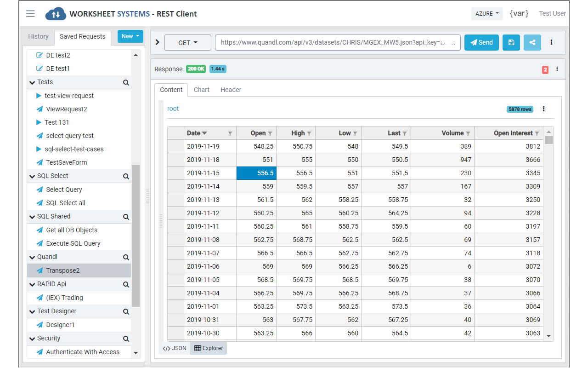Open the New request dropdown
Screen dimensions: 588x368
(130, 36)
